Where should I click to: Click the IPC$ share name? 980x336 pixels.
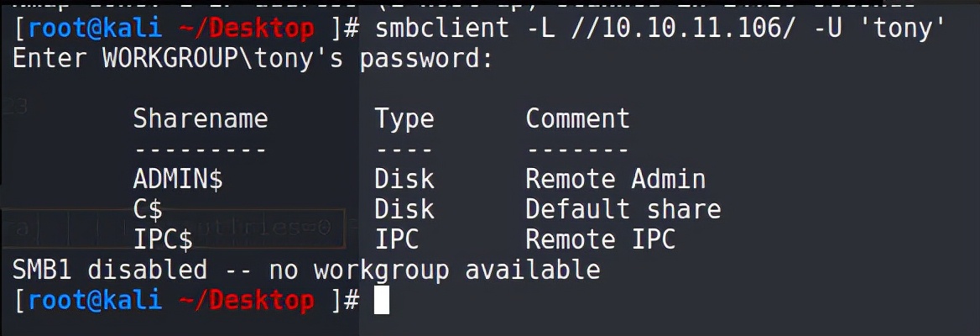coord(163,239)
